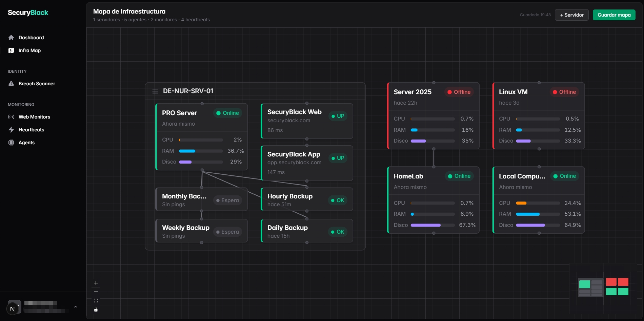644x321 pixels.
Task: Click the Server 2025 Offline status badge
Action: (459, 92)
